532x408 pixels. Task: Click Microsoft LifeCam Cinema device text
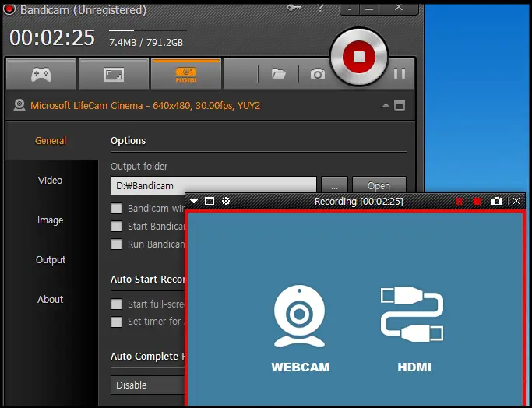point(145,105)
